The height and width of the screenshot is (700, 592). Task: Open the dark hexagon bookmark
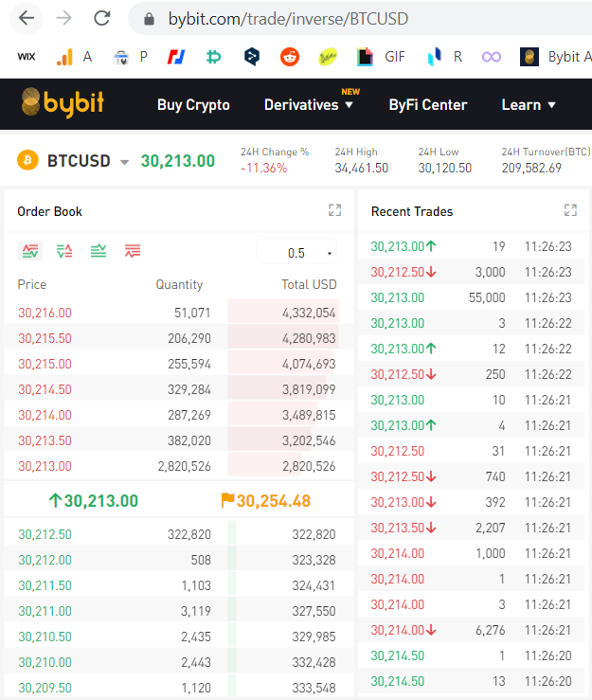(252, 57)
